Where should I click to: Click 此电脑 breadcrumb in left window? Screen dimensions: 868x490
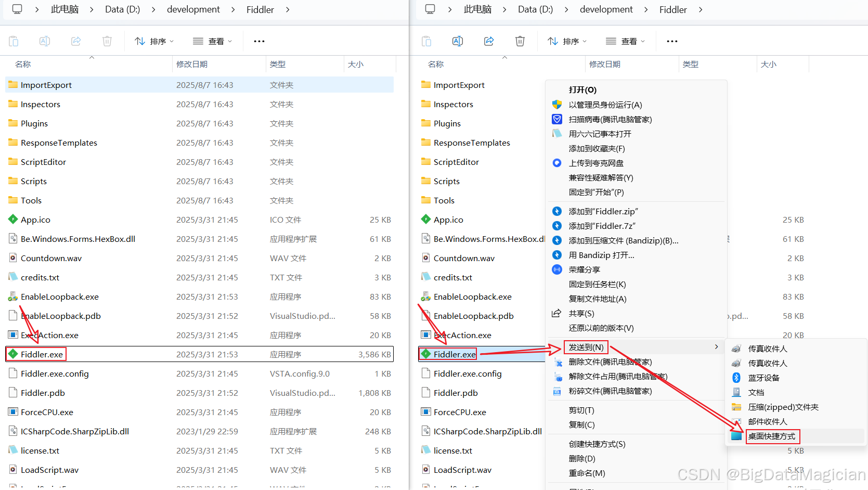(x=64, y=9)
